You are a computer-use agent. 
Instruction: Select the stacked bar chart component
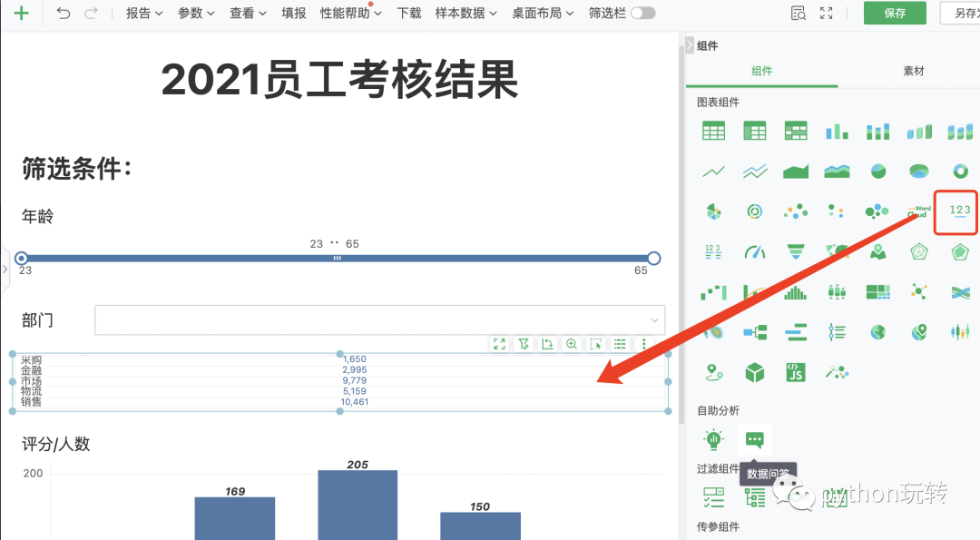[878, 132]
